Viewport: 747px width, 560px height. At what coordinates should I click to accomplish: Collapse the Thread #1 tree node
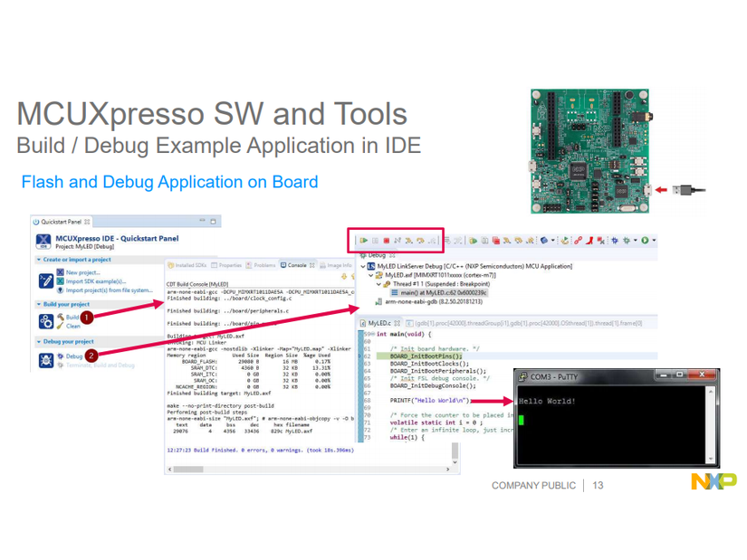click(x=379, y=284)
